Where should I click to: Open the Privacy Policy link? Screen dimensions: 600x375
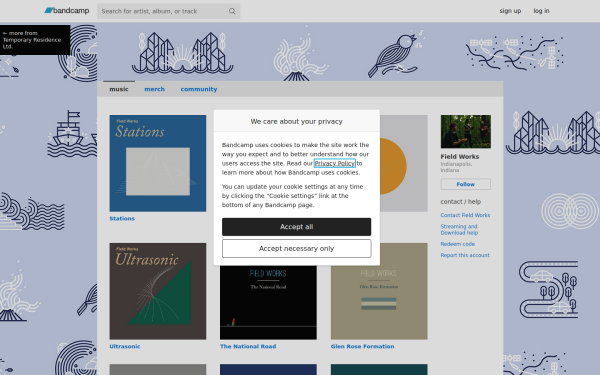pos(334,163)
